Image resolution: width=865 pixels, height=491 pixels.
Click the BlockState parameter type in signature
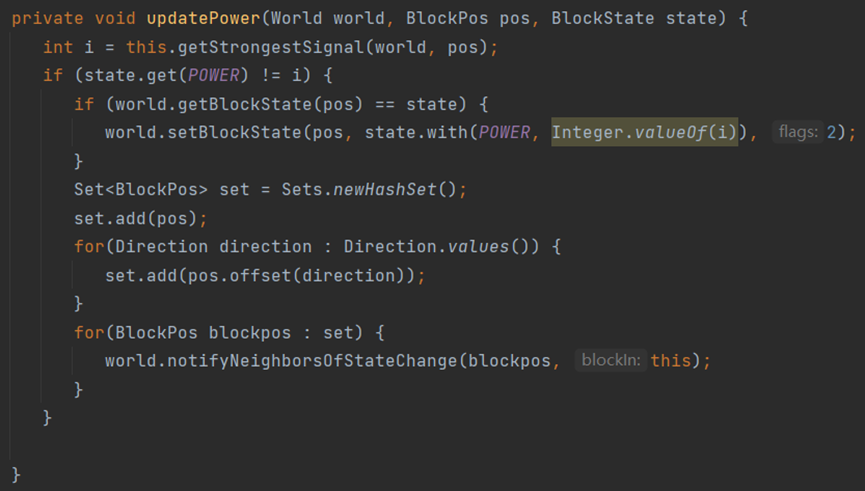point(603,18)
